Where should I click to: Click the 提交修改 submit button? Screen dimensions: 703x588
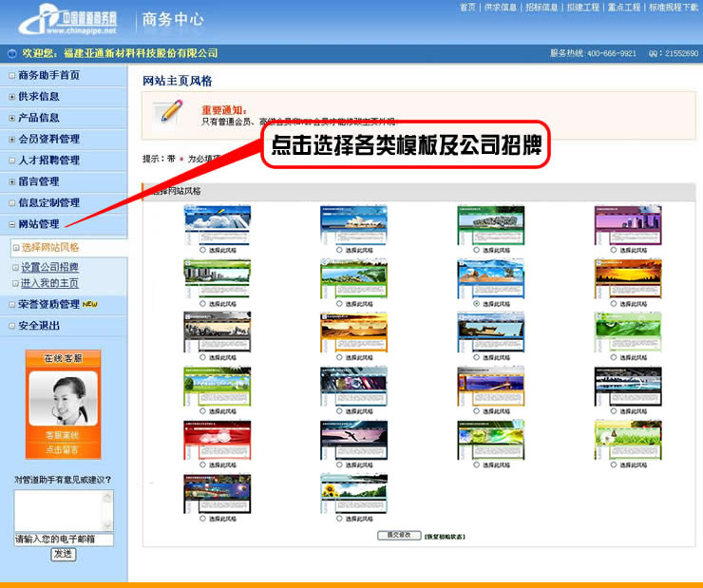point(398,536)
